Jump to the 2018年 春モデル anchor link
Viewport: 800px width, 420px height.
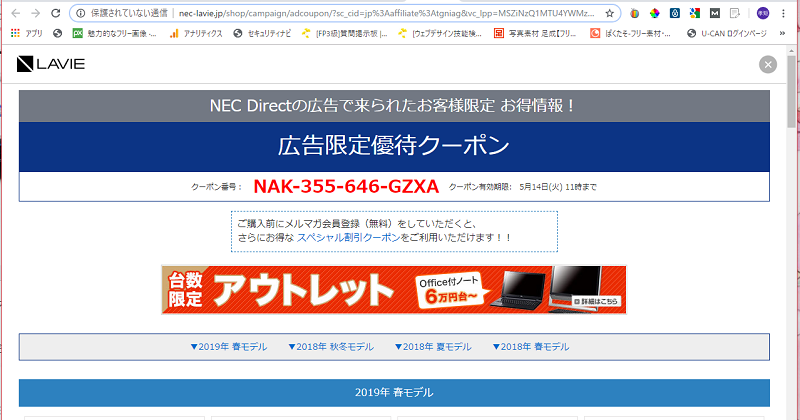(531, 347)
